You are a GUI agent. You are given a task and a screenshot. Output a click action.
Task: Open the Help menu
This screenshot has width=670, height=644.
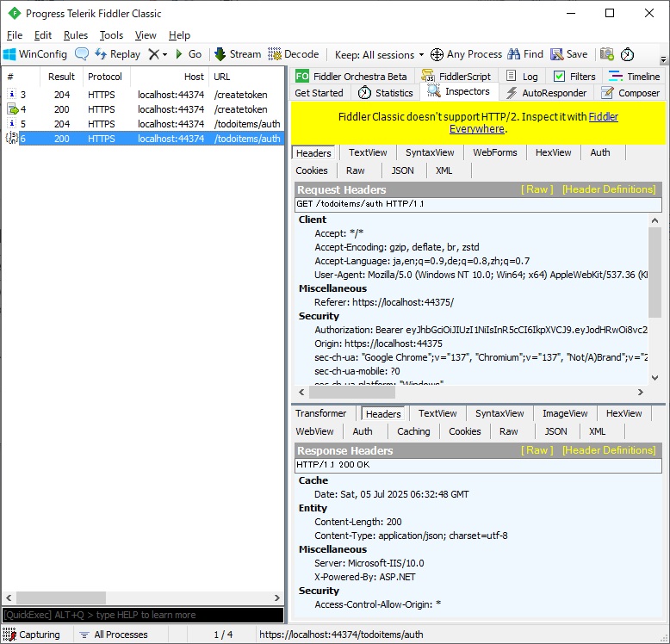pos(179,35)
